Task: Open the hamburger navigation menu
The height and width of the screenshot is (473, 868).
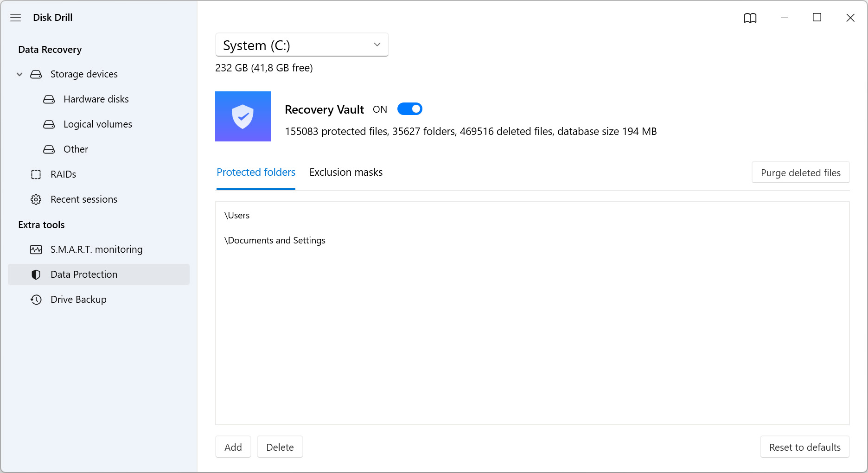Action: point(16,18)
